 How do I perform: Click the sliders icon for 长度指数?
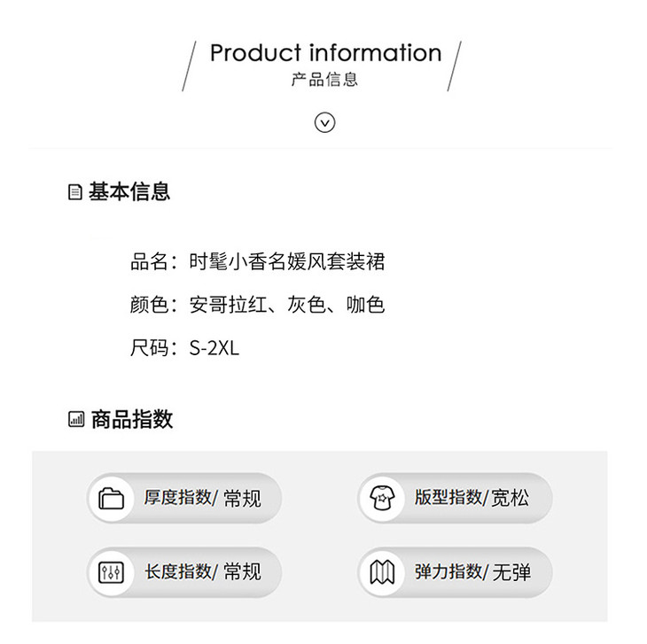tap(111, 572)
